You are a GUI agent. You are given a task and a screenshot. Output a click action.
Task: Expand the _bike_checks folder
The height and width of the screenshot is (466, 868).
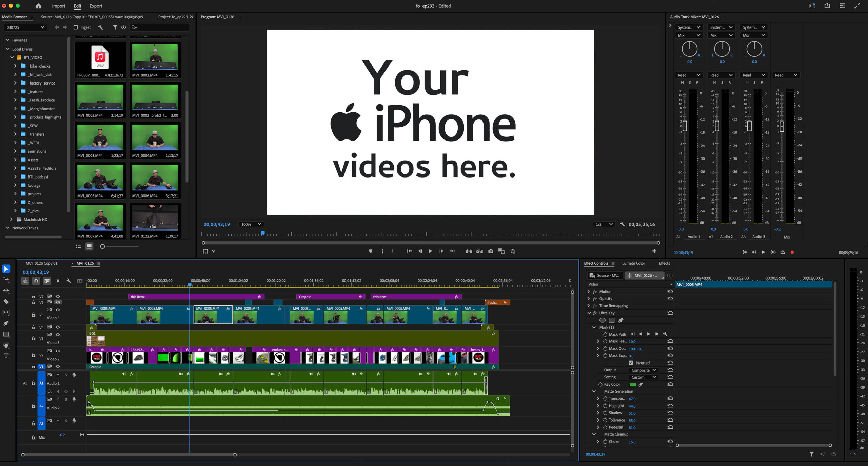(x=15, y=66)
